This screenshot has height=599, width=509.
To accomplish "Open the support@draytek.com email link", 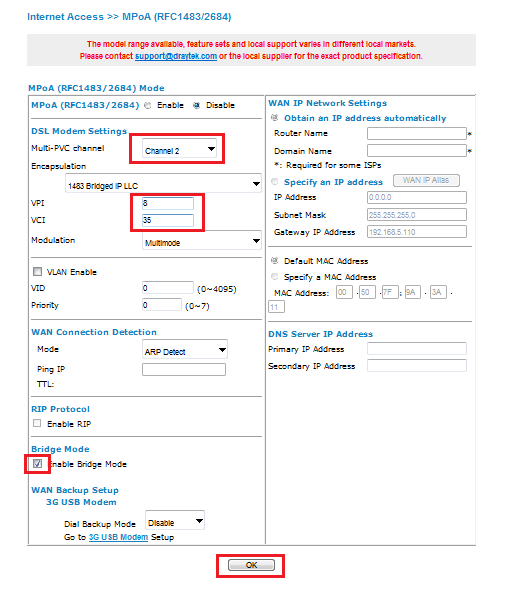I will pos(176,56).
